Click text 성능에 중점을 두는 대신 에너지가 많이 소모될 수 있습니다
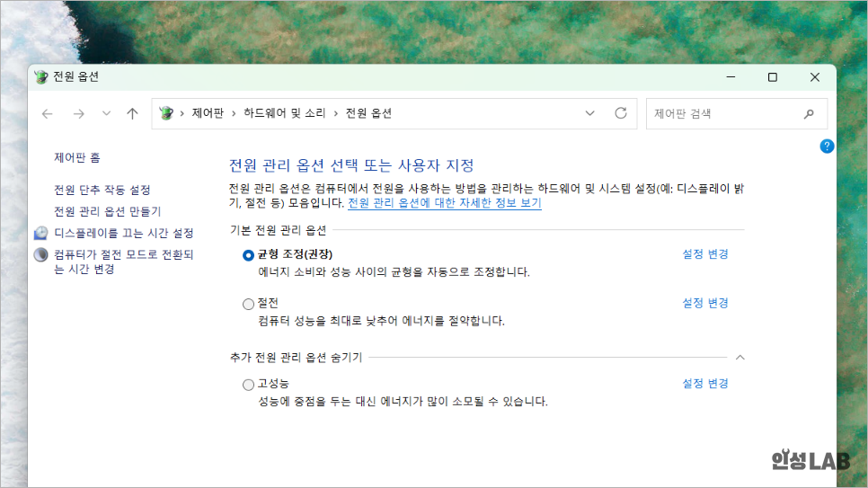The height and width of the screenshot is (488, 868). pos(403,402)
